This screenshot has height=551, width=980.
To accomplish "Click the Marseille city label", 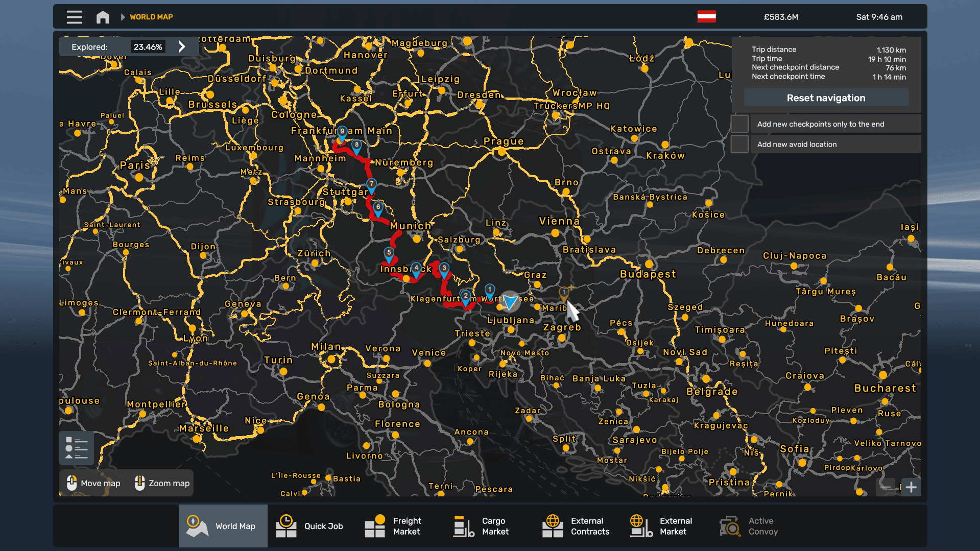I will [x=204, y=428].
